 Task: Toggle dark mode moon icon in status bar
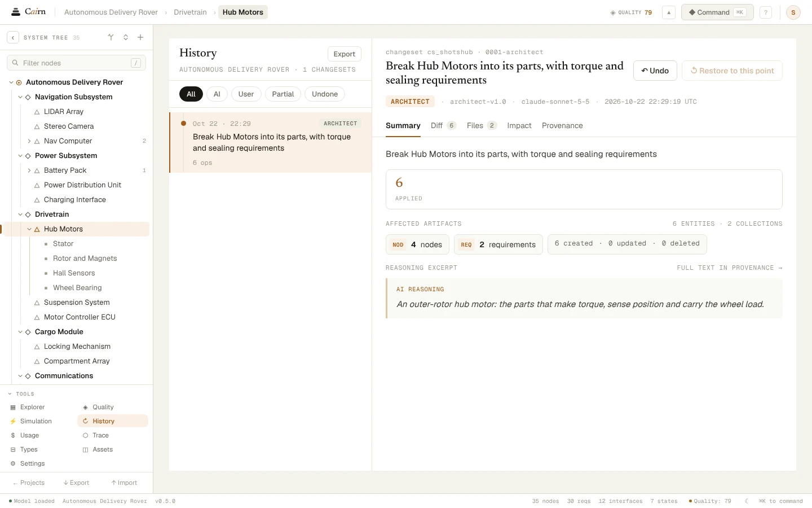coord(747,501)
